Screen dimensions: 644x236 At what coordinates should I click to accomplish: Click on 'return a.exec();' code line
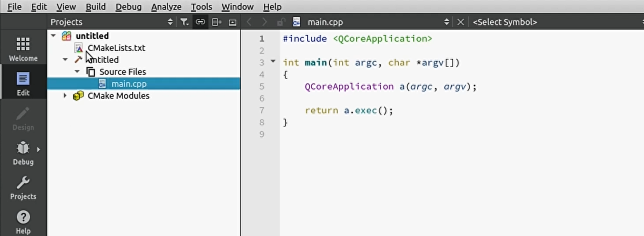[349, 110]
